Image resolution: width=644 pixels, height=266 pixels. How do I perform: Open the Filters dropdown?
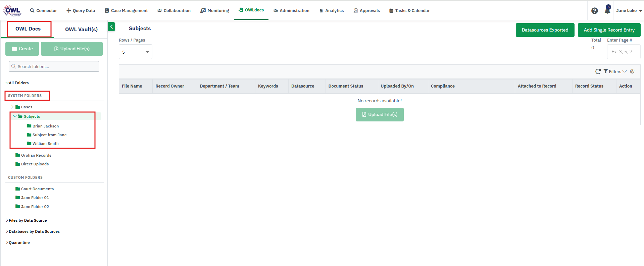(x=615, y=71)
